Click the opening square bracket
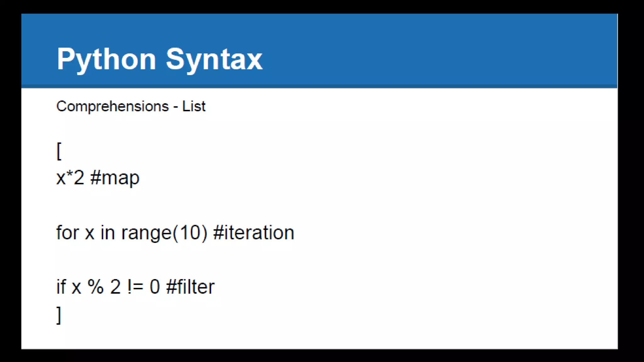 (59, 151)
